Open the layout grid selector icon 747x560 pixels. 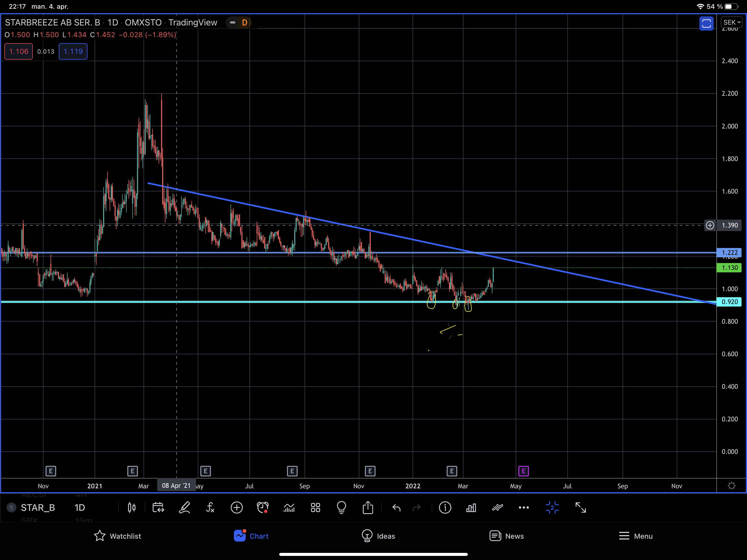(x=316, y=507)
